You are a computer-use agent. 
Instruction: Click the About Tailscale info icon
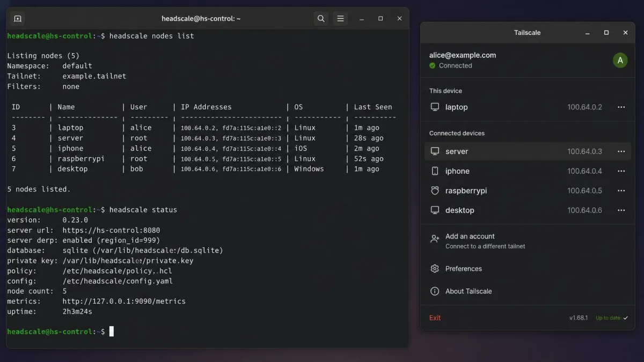(435, 291)
